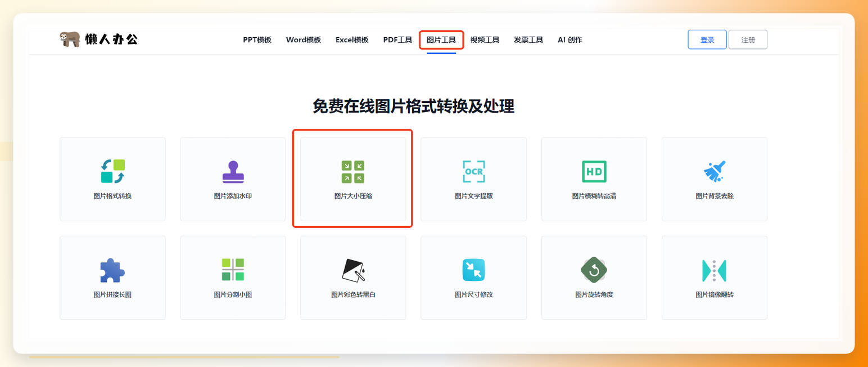868x367 pixels.
Task: Select the broom 图片背景去除 icon
Action: pos(715,172)
